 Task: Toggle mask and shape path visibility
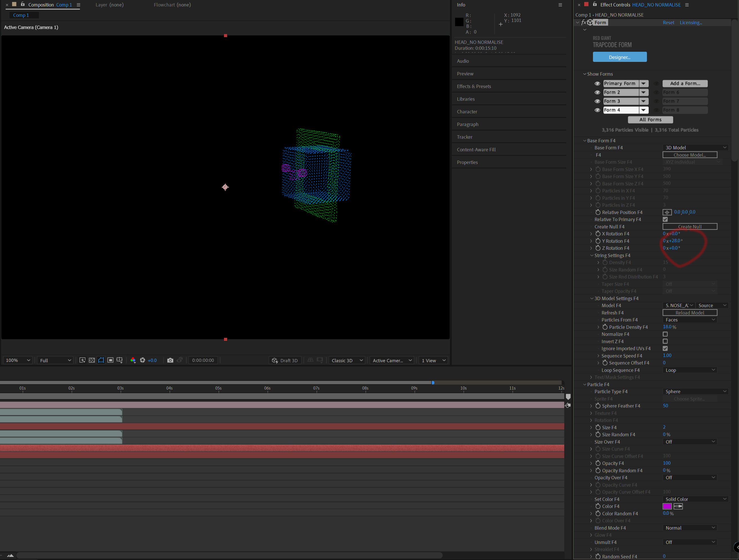point(101,360)
